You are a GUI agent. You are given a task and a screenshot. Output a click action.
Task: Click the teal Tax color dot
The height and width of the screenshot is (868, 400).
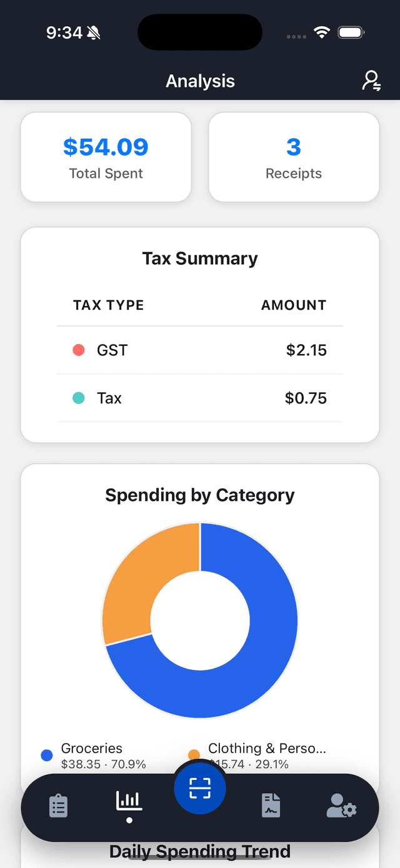click(x=79, y=398)
